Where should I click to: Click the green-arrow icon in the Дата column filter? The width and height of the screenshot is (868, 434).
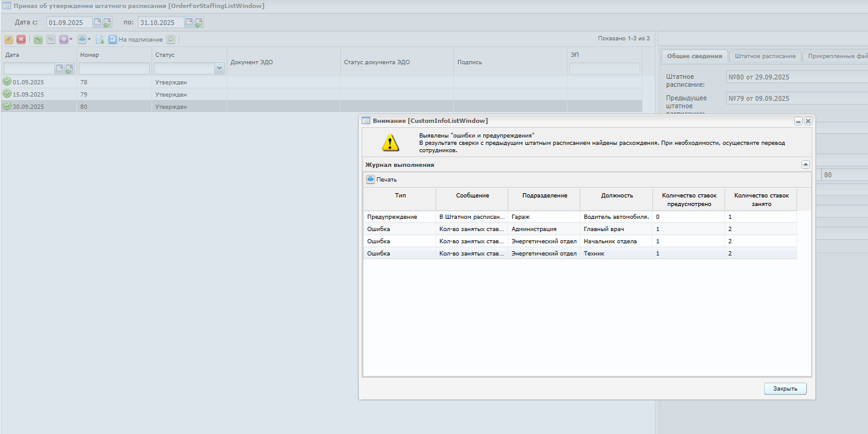pos(69,69)
